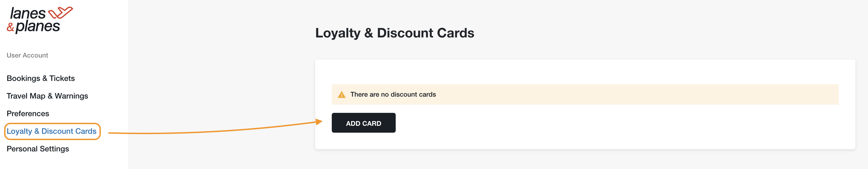Click the 'planes' word in the logo
This screenshot has height=169, width=868.
[x=38, y=26]
